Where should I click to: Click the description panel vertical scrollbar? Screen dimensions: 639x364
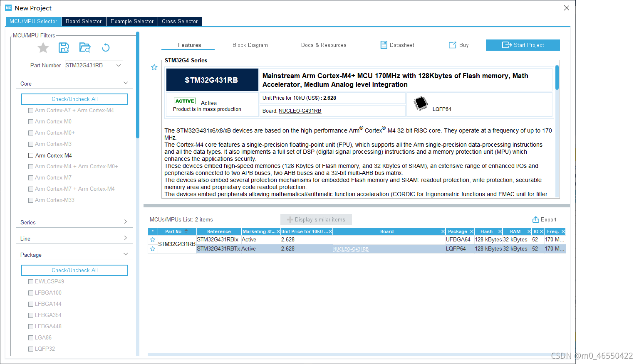(557, 78)
